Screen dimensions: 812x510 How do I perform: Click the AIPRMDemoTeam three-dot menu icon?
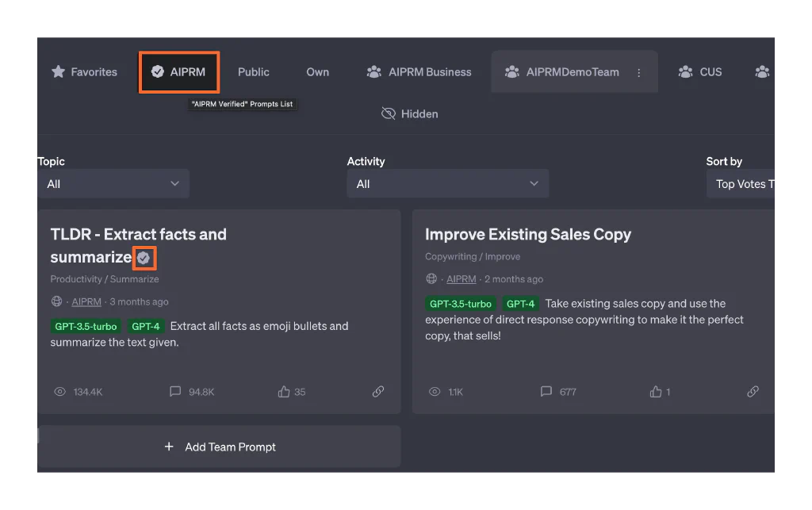[639, 72]
